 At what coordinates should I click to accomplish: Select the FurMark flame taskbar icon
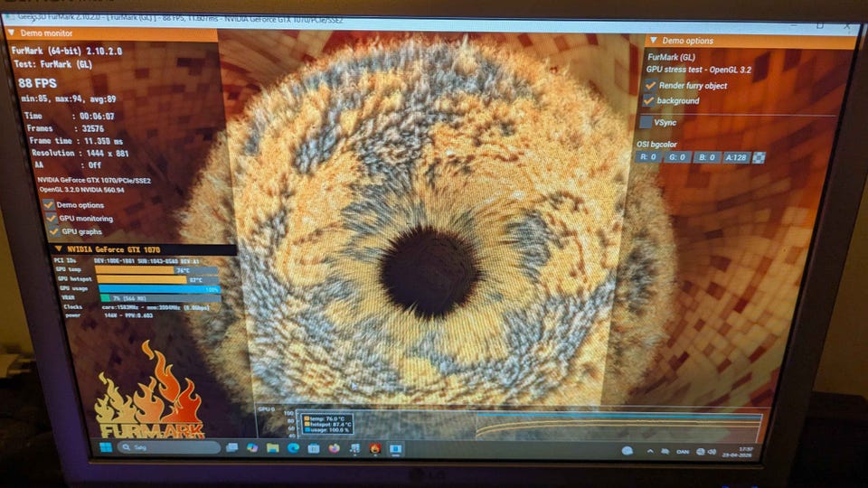pos(374,448)
